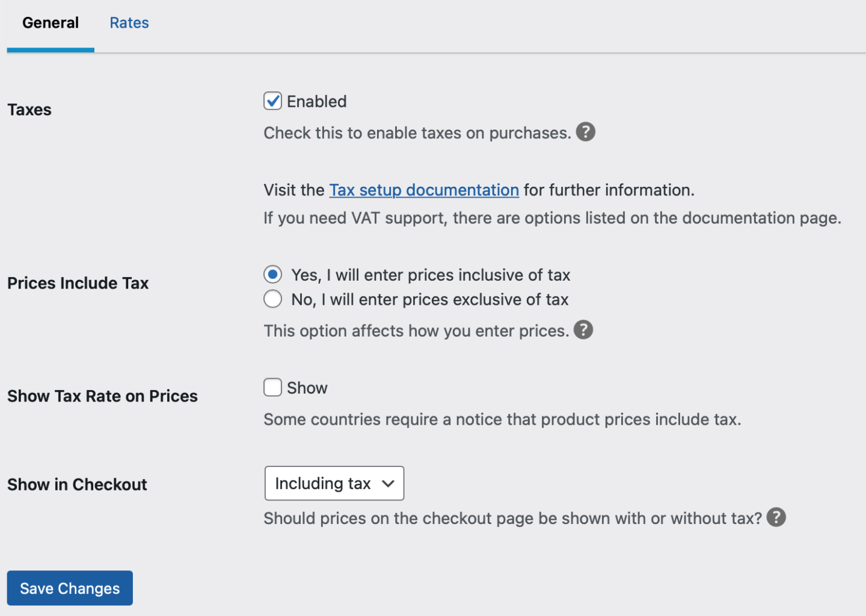Switch to the Rates tab

[x=129, y=22]
